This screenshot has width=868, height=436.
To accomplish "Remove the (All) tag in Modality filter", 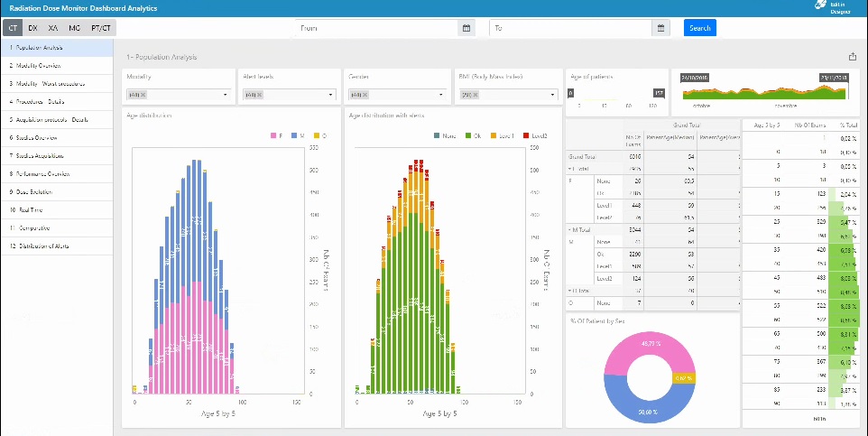I will pos(142,95).
